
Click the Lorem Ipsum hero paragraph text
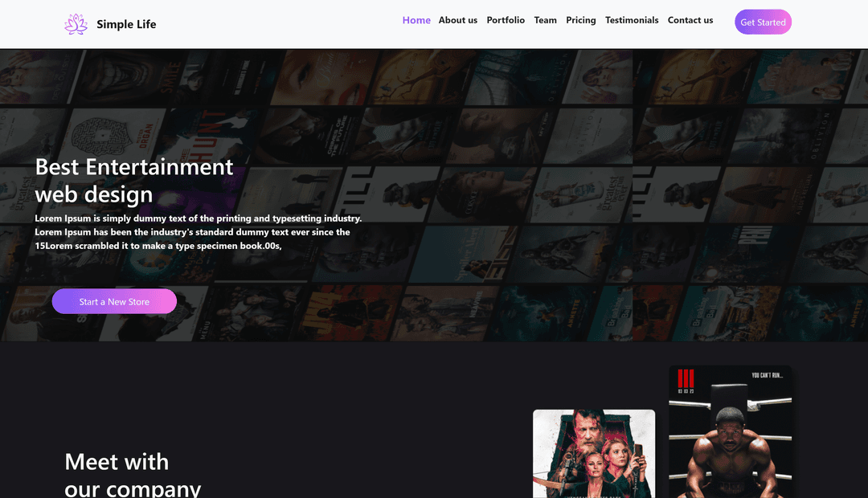(x=198, y=232)
